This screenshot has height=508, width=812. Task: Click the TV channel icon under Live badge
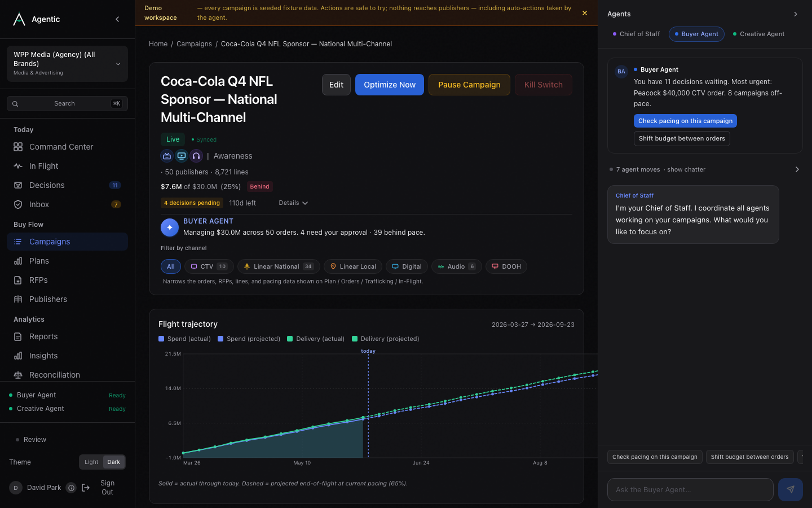pos(167,156)
